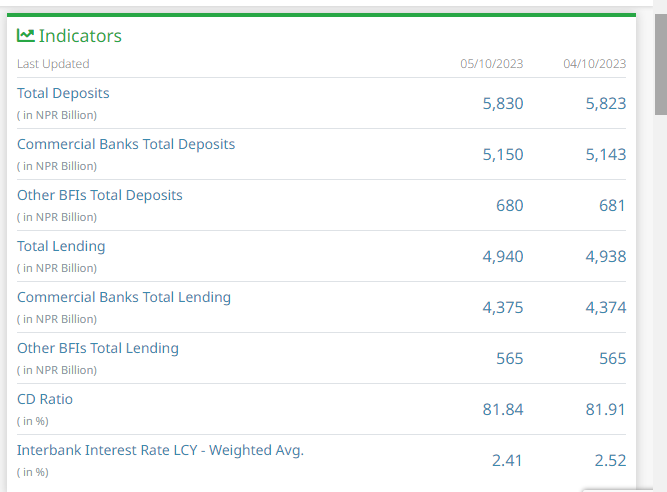The image size is (667, 492).
Task: Open the Indicators heading
Action: click(80, 36)
